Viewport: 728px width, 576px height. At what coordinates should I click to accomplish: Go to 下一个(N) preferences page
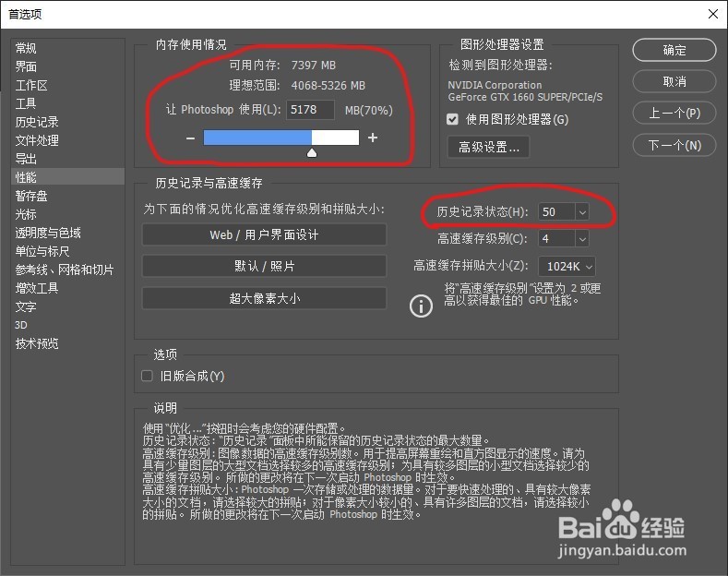pyautogui.click(x=674, y=146)
